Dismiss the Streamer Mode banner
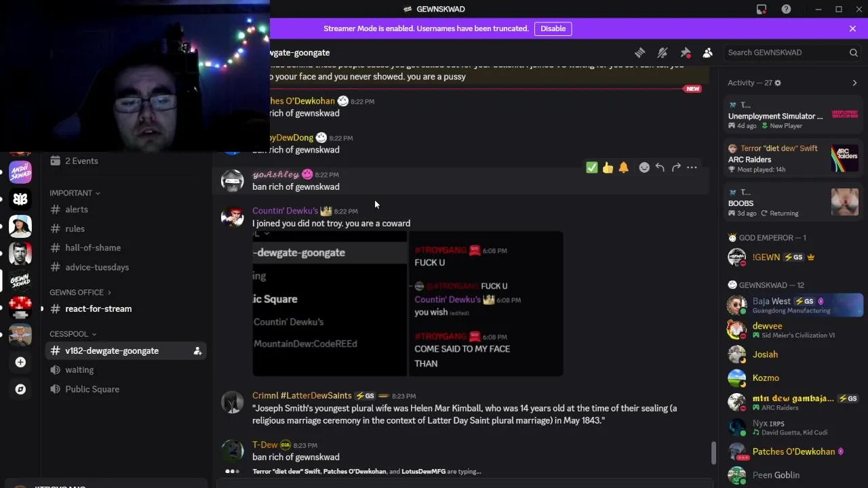 852,28
